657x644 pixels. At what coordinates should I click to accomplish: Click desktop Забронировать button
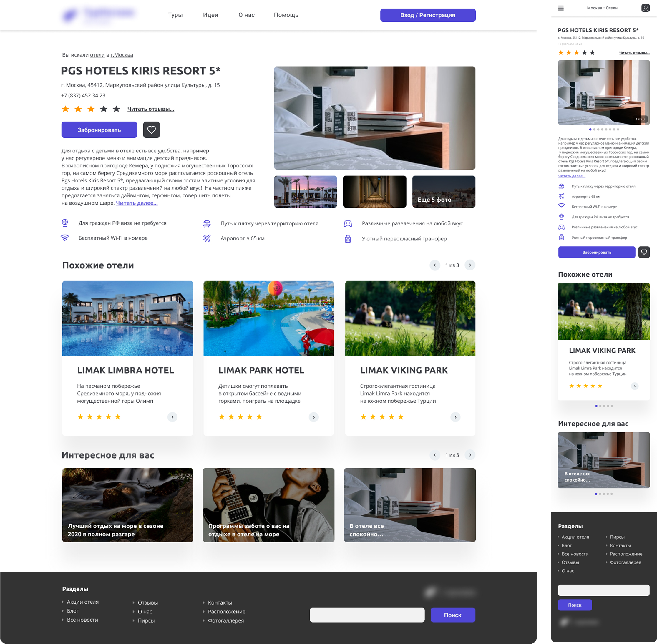(99, 130)
